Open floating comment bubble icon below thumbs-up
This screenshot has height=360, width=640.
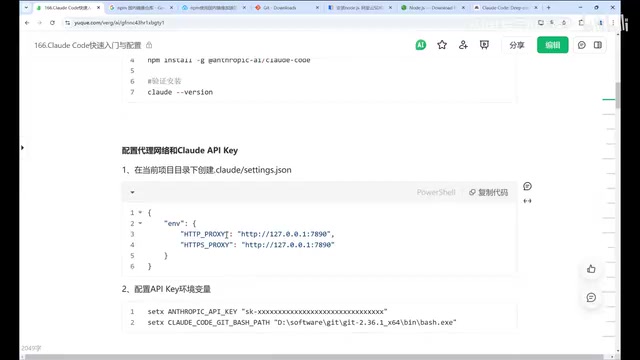click(591, 298)
